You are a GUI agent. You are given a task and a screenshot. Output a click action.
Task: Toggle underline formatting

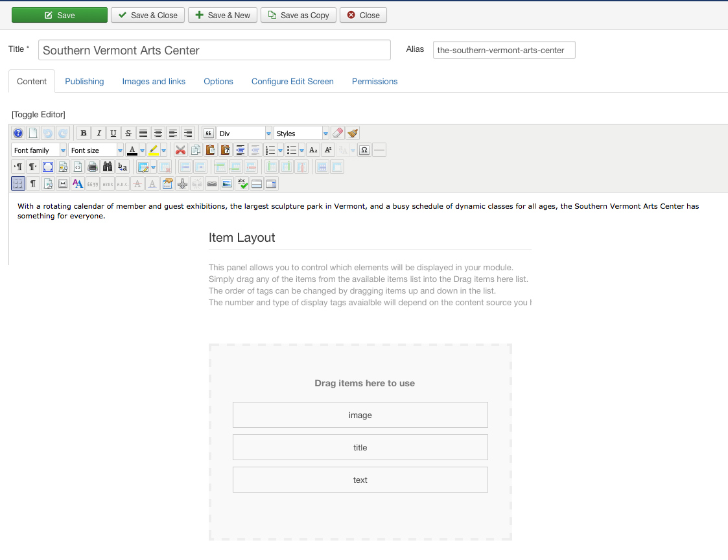[113, 134]
